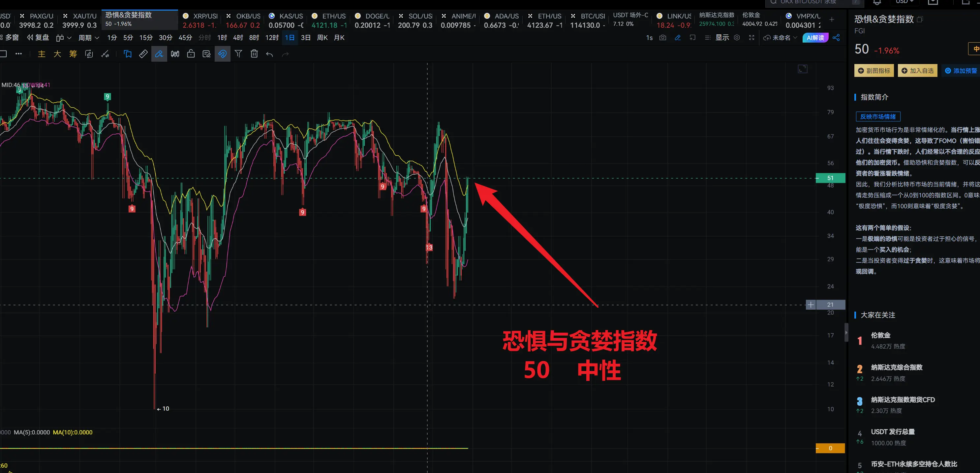Switch to the BTC/USI ticker tab

point(588,20)
